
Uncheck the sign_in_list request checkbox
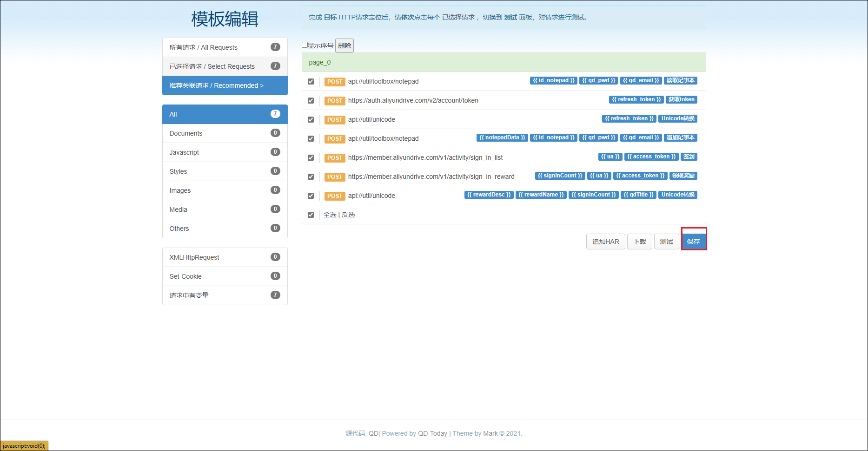(311, 158)
